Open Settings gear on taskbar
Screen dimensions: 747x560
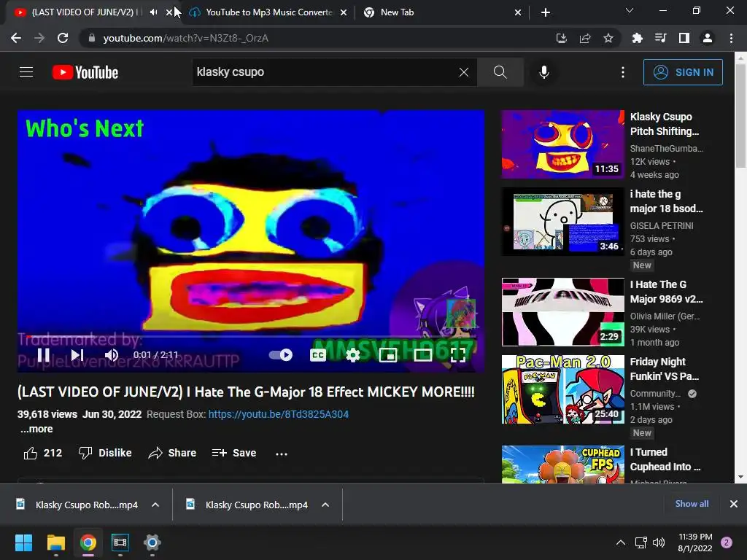152,542
